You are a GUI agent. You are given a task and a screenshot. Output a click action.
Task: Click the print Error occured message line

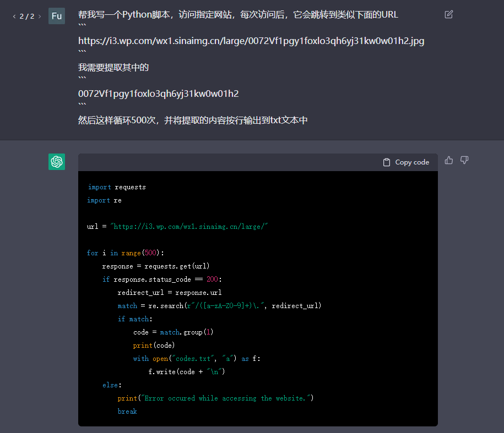pos(215,398)
